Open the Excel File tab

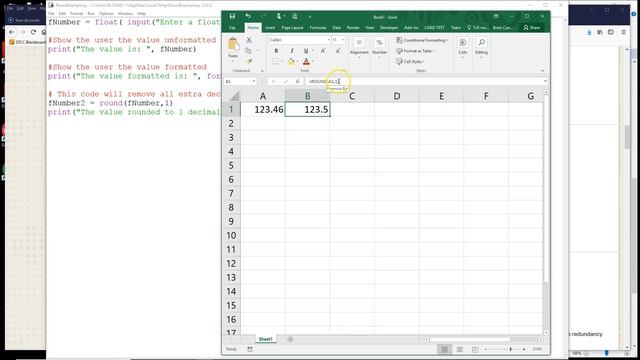232,27
